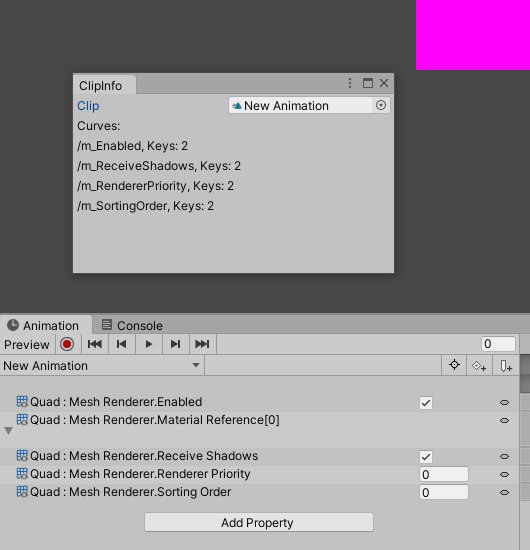Click the Console tab list icon
The image size is (530, 550).
click(x=107, y=325)
